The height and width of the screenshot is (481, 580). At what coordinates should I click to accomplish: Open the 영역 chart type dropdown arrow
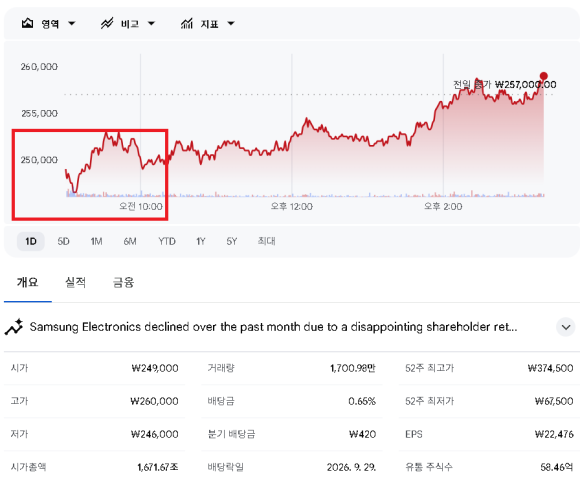coord(72,24)
